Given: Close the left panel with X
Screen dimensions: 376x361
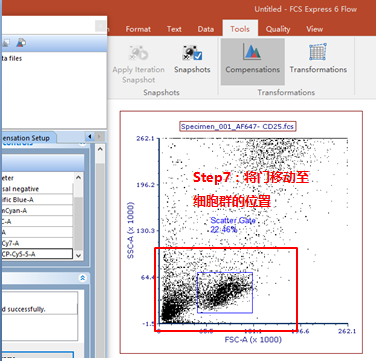Looking at the screenshot, I should [x=100, y=26].
